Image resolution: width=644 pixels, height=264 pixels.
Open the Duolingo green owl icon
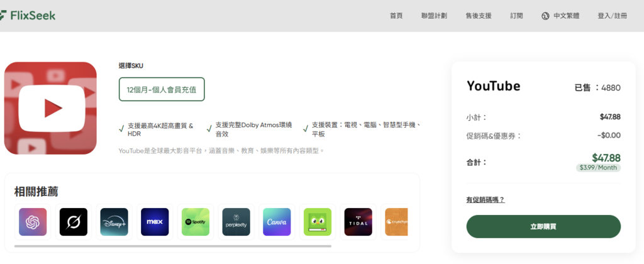[x=318, y=222]
